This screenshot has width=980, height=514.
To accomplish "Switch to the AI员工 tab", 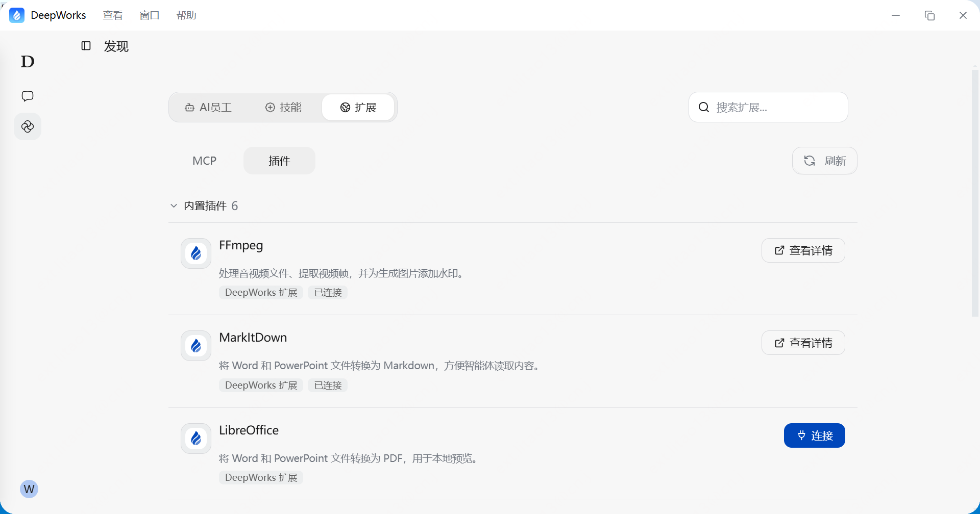I will pos(208,107).
